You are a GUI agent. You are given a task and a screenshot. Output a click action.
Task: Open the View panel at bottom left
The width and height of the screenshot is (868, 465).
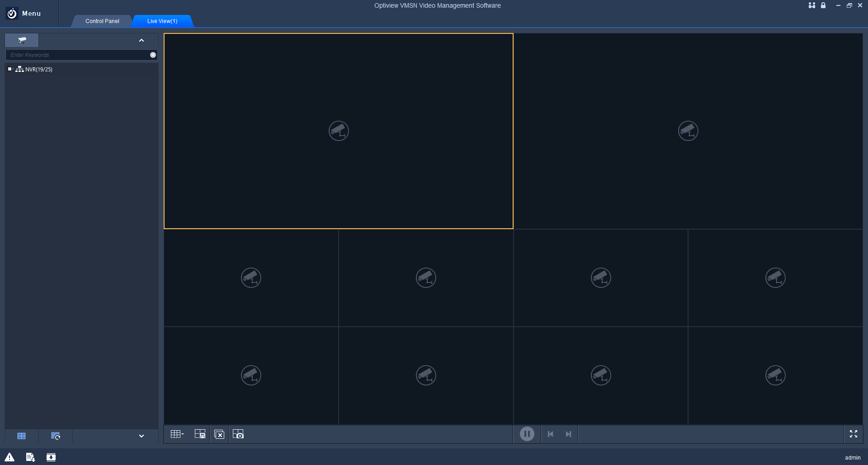click(21, 436)
